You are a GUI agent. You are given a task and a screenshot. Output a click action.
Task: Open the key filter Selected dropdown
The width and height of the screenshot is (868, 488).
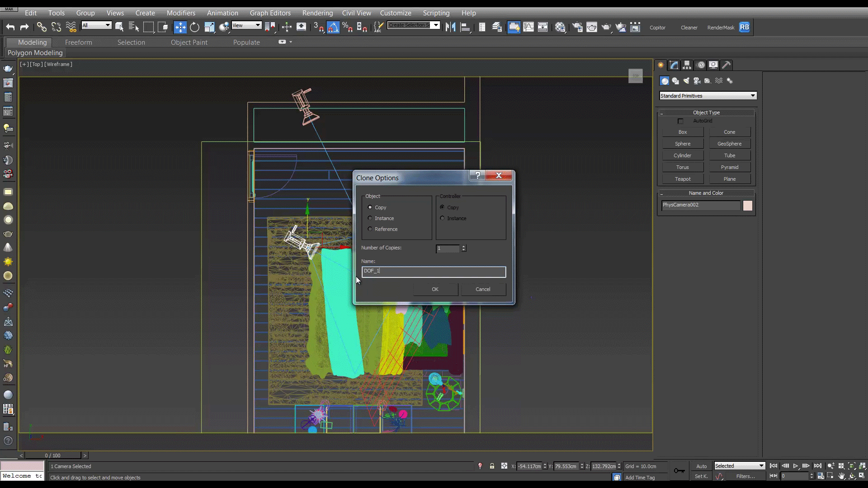click(739, 466)
